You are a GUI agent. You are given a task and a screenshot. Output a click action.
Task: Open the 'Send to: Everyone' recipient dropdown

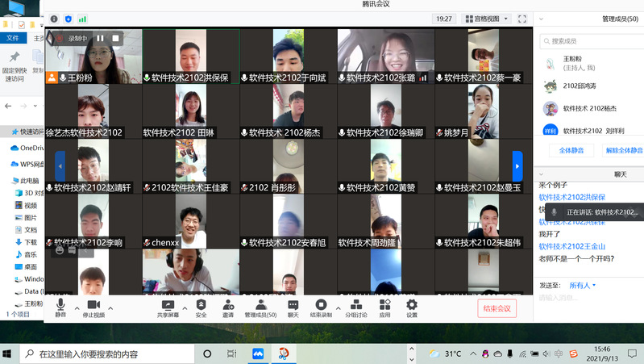click(x=581, y=285)
